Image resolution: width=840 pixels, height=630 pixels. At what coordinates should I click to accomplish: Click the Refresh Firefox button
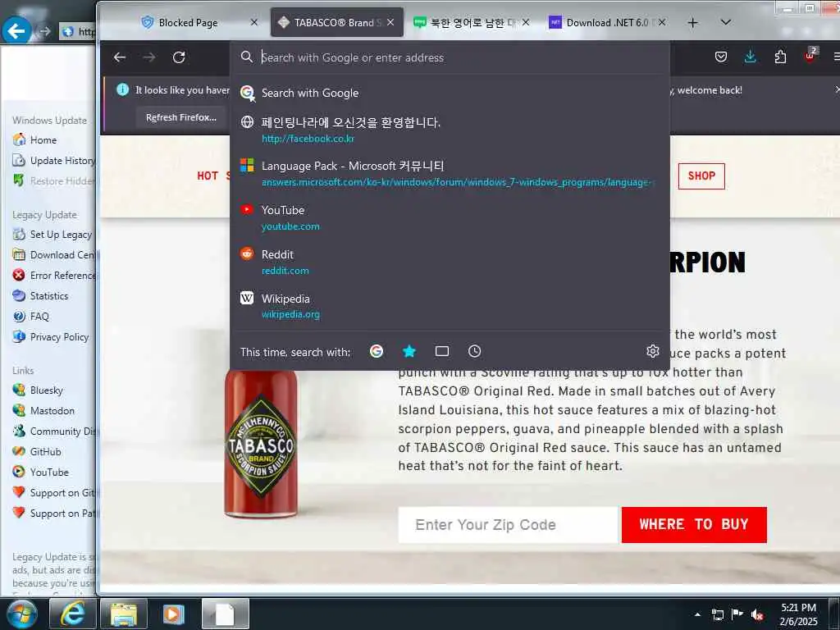click(181, 117)
